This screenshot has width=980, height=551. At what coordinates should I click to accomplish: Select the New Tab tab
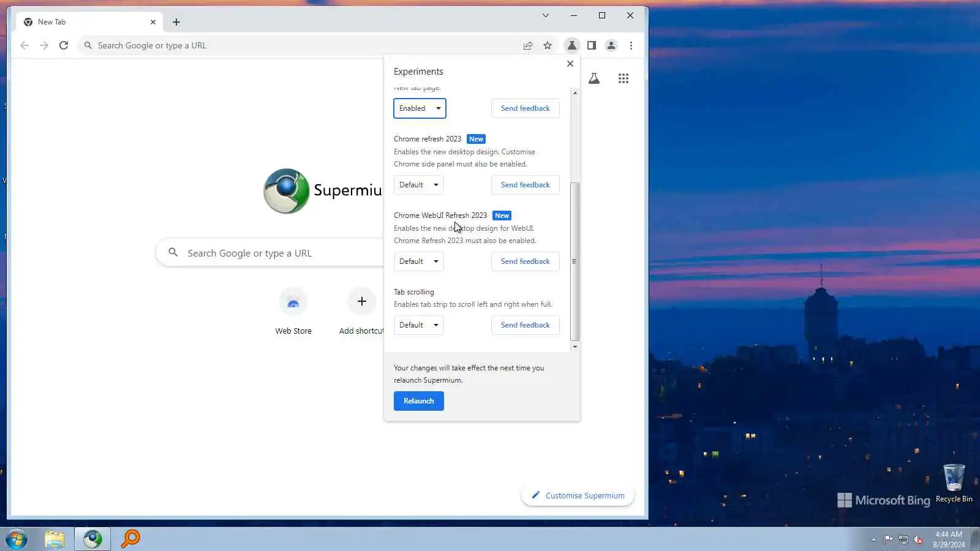click(89, 22)
